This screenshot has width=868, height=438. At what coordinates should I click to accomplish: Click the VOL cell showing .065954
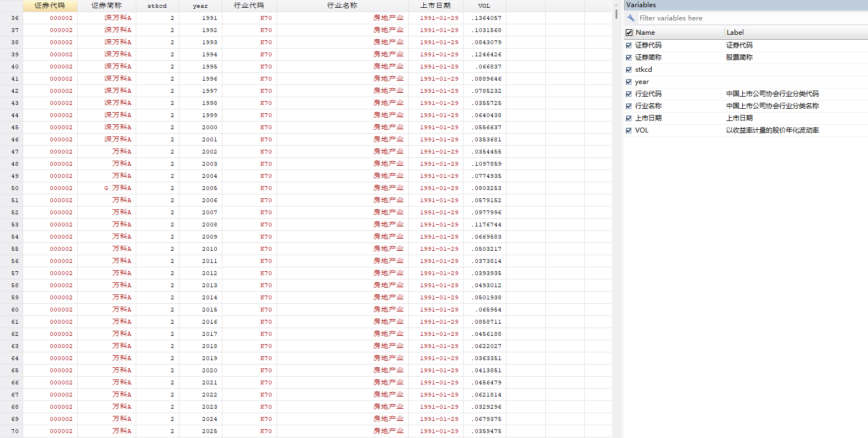click(484, 310)
